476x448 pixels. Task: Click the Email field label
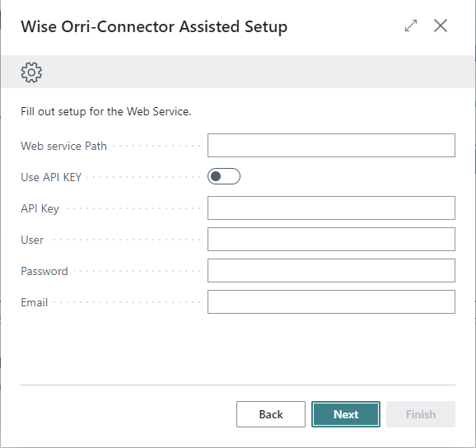click(35, 302)
